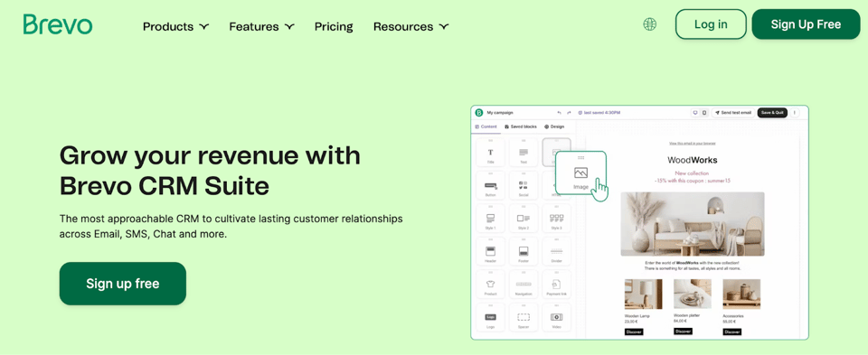The height and width of the screenshot is (355, 868).
Task: Click Discover under Accessories
Action: (731, 332)
